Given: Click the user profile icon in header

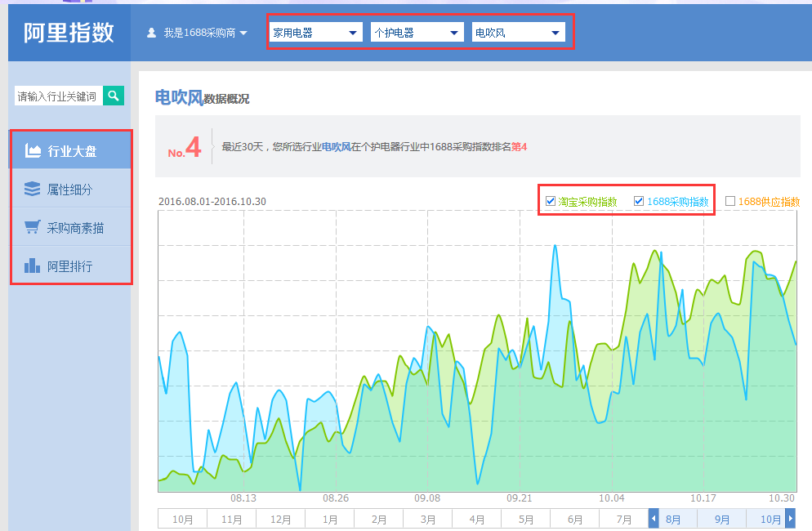Looking at the screenshot, I should point(151,33).
